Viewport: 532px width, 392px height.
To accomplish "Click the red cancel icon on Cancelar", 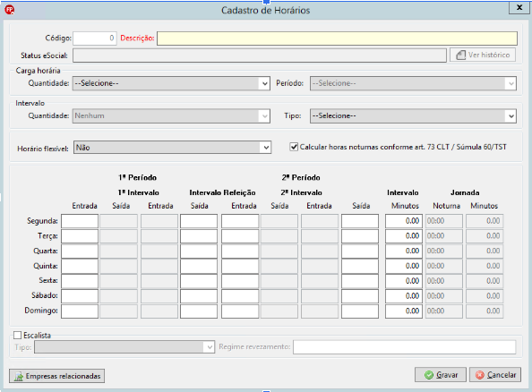I will [480, 375].
